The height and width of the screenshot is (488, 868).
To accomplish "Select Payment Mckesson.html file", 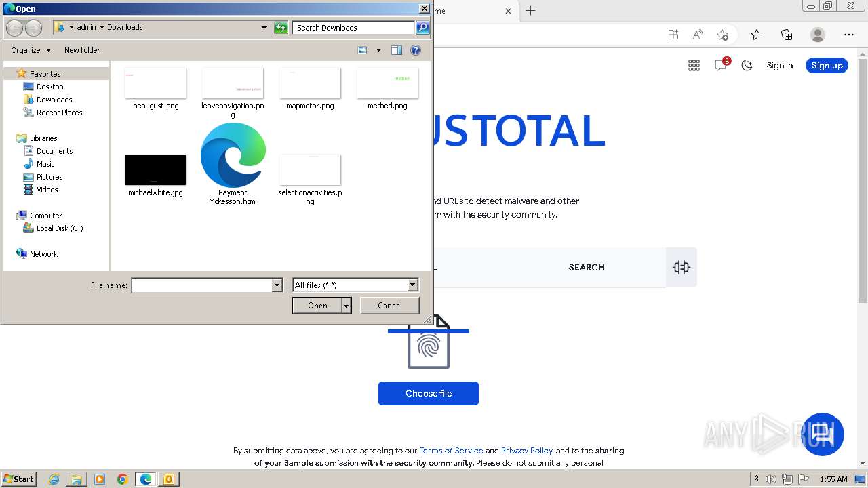I will point(233,164).
